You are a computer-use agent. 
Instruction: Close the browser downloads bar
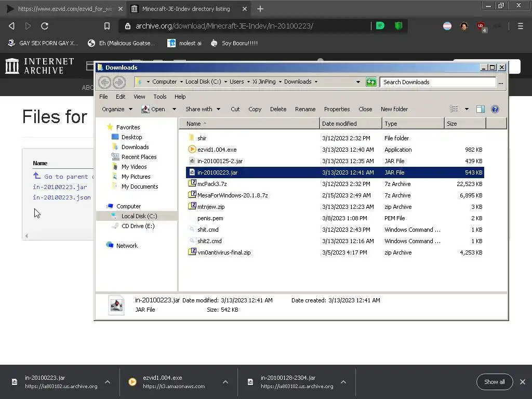[523, 382]
